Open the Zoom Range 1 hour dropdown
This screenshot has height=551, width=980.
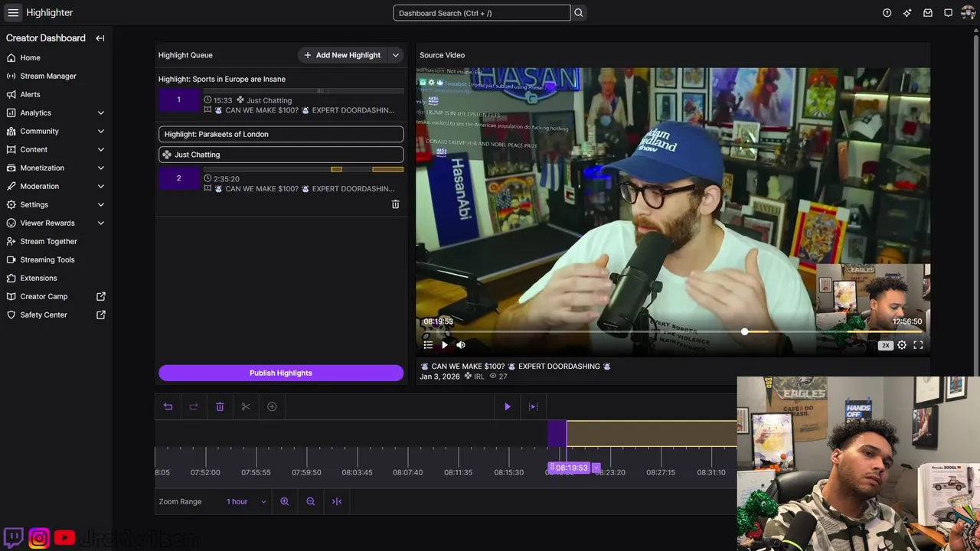pos(246,501)
